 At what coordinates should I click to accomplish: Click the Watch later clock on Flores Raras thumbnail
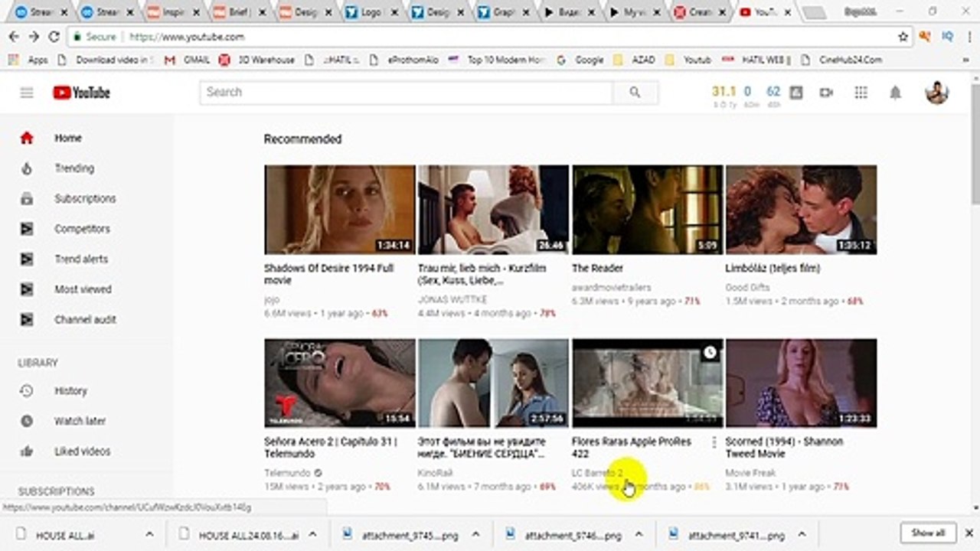click(x=710, y=352)
